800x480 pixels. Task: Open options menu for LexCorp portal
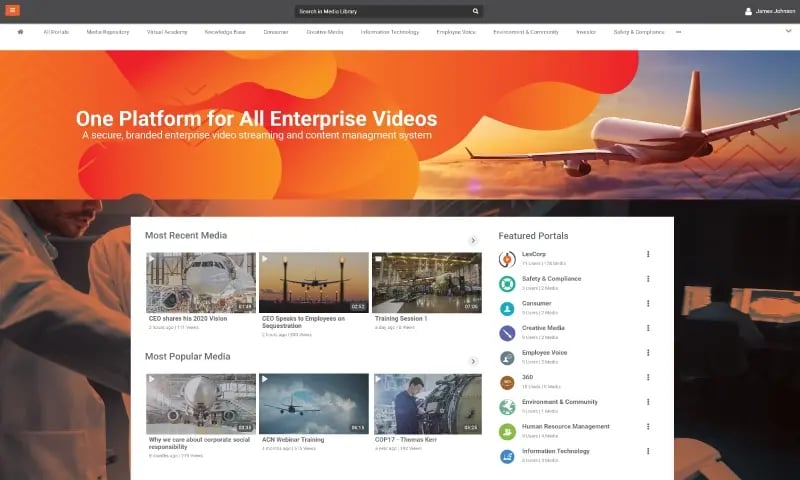[x=648, y=254]
